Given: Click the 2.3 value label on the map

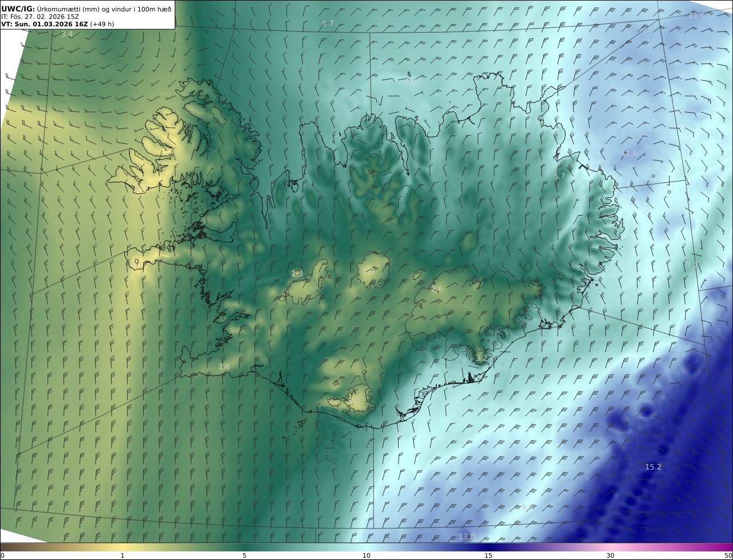Looking at the screenshot, I should [x=297, y=274].
